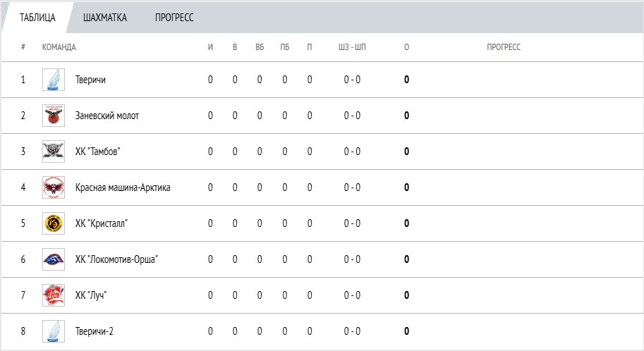Go to ХК "Тамбов" team name
The image size is (644, 351).
click(x=103, y=152)
